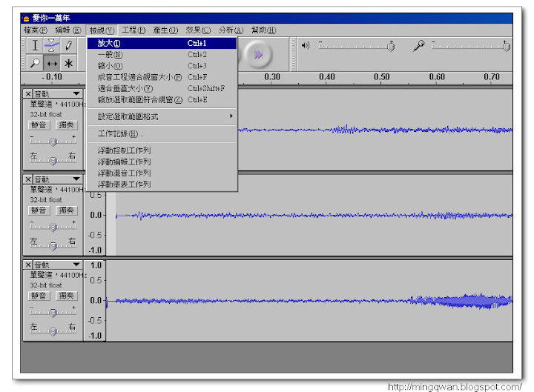The width and height of the screenshot is (534, 392).
Task: Adjust first track gain slider
Action: (53, 142)
